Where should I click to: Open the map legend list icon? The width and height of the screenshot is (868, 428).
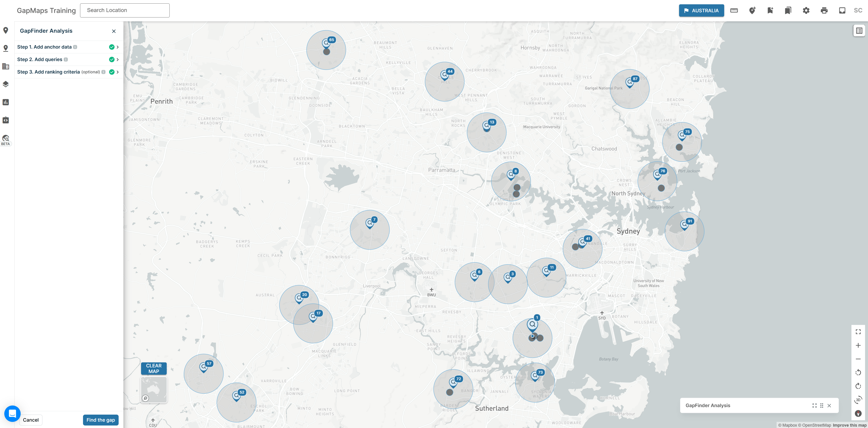pos(859,31)
